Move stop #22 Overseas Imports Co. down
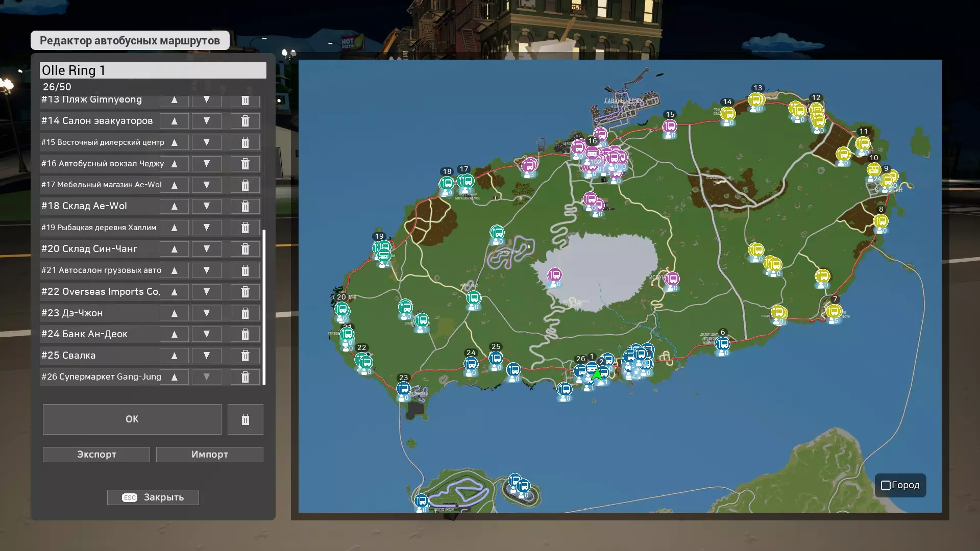 [206, 291]
